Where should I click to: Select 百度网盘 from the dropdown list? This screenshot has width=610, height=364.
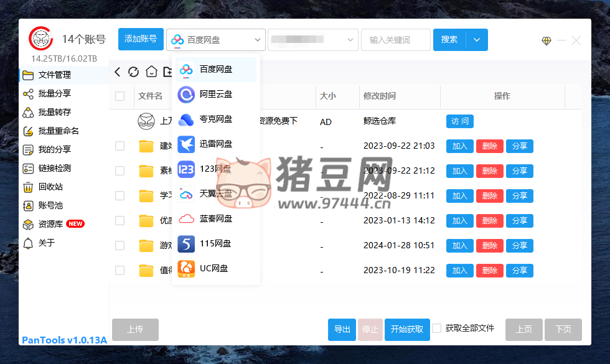coord(216,70)
